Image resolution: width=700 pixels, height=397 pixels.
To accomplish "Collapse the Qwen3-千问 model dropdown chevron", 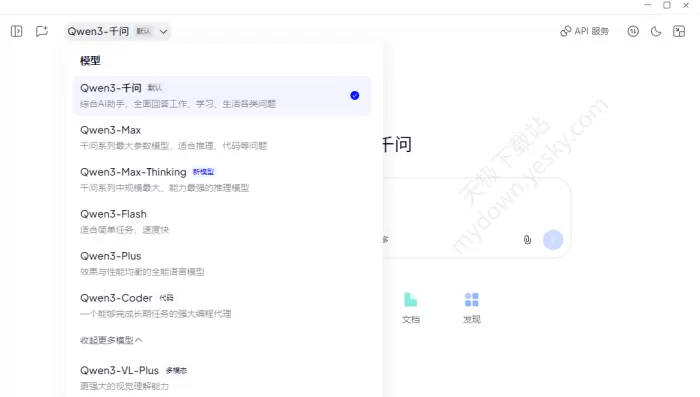I will (x=163, y=32).
